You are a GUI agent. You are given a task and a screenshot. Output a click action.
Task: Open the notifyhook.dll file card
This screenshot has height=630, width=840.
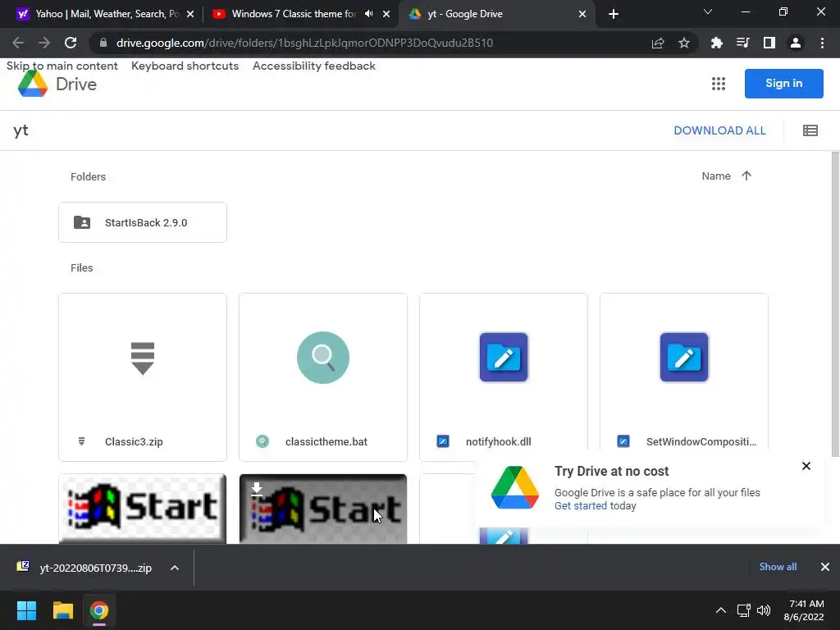click(504, 377)
